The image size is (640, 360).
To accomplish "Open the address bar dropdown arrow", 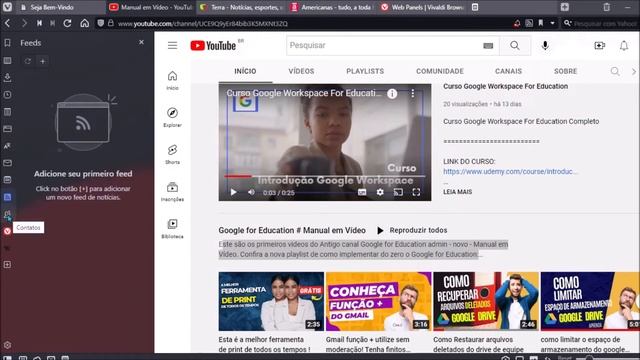I will pos(552,23).
